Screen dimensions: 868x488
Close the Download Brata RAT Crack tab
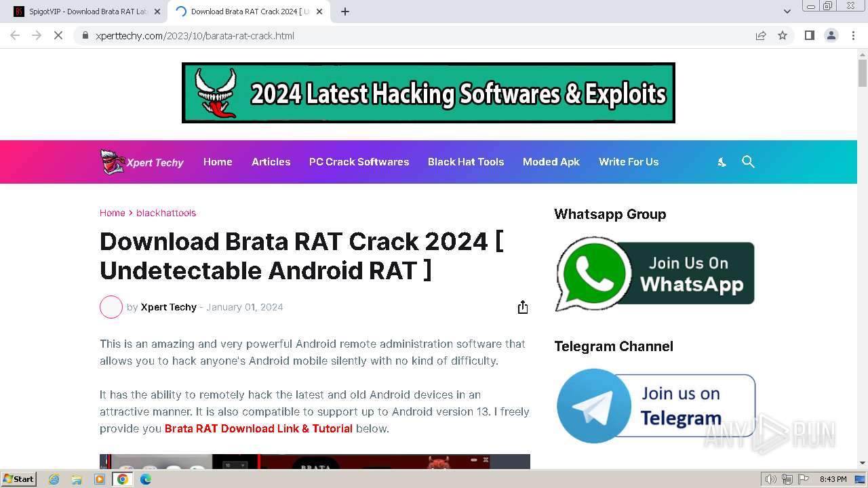click(319, 12)
